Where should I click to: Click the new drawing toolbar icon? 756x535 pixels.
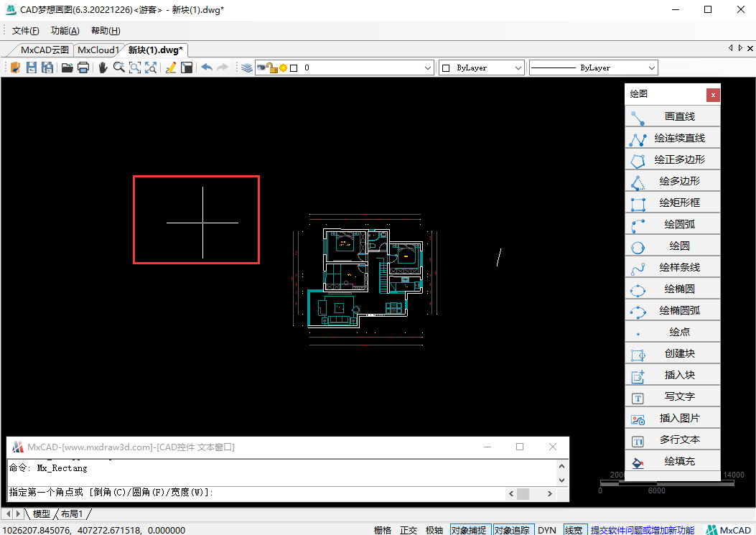point(15,68)
